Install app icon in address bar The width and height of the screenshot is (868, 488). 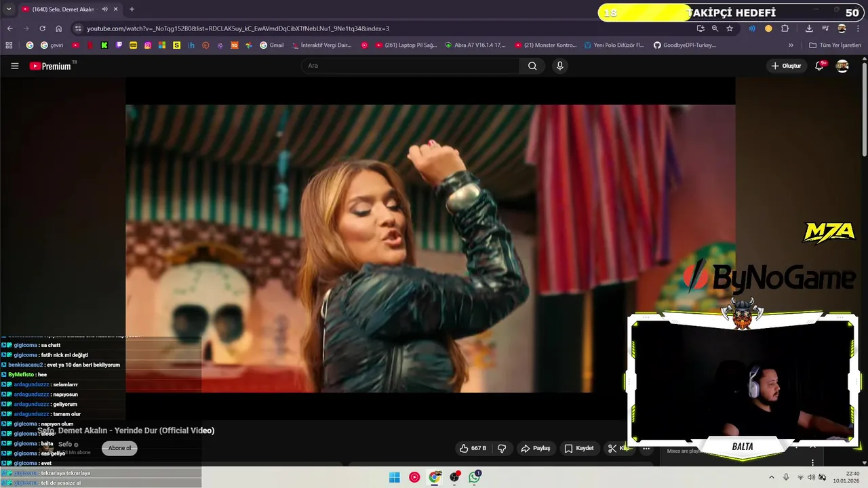[701, 28]
